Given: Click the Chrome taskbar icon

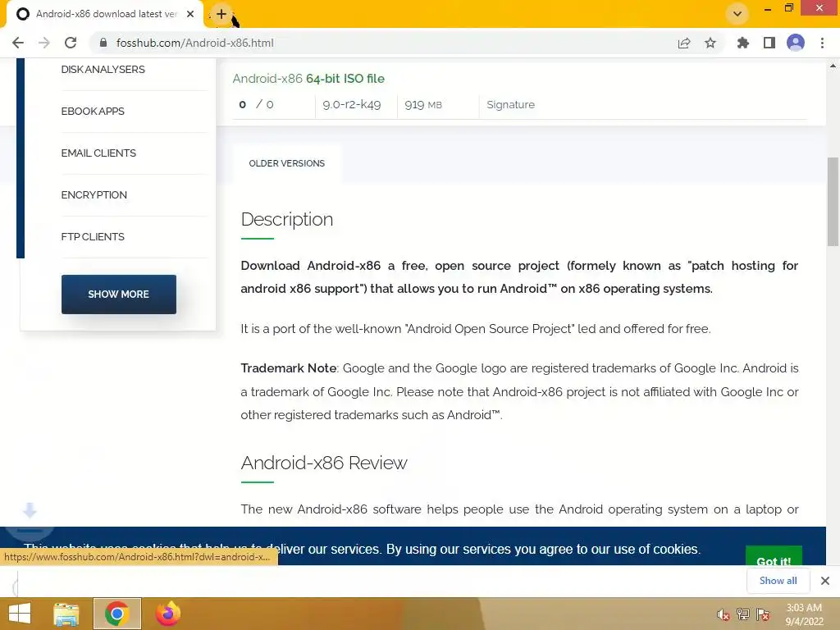Looking at the screenshot, I should (x=116, y=614).
